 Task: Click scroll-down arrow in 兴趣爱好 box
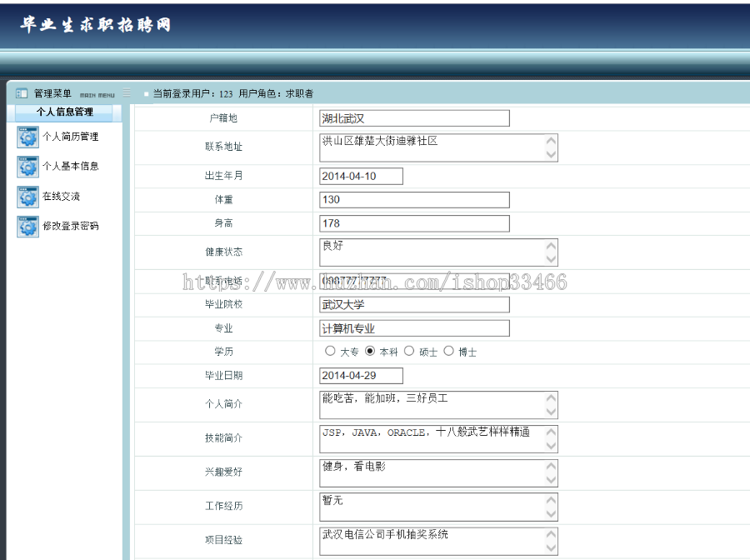tap(551, 479)
